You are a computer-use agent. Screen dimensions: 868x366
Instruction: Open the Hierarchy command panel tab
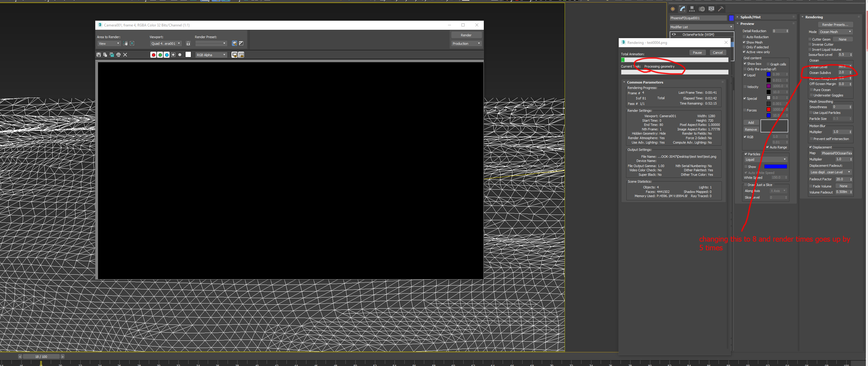pos(692,9)
